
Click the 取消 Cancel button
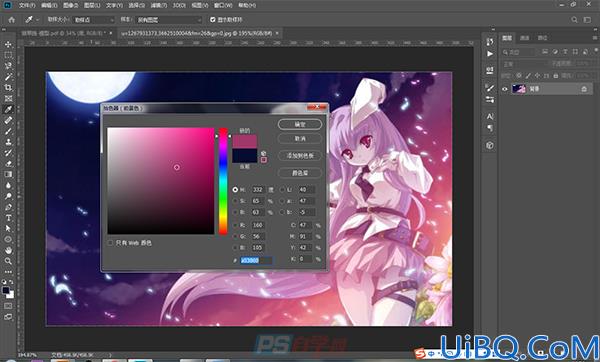point(300,139)
